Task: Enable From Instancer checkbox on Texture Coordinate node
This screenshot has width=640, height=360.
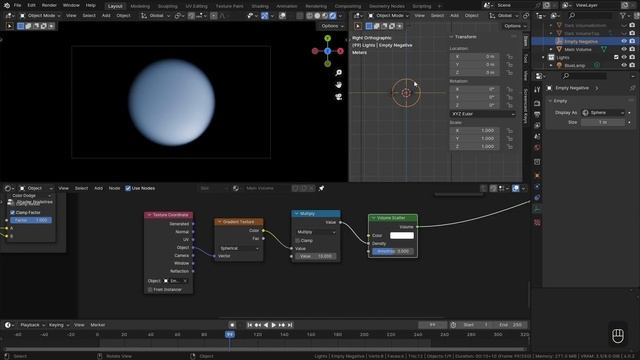Action: [x=150, y=290]
